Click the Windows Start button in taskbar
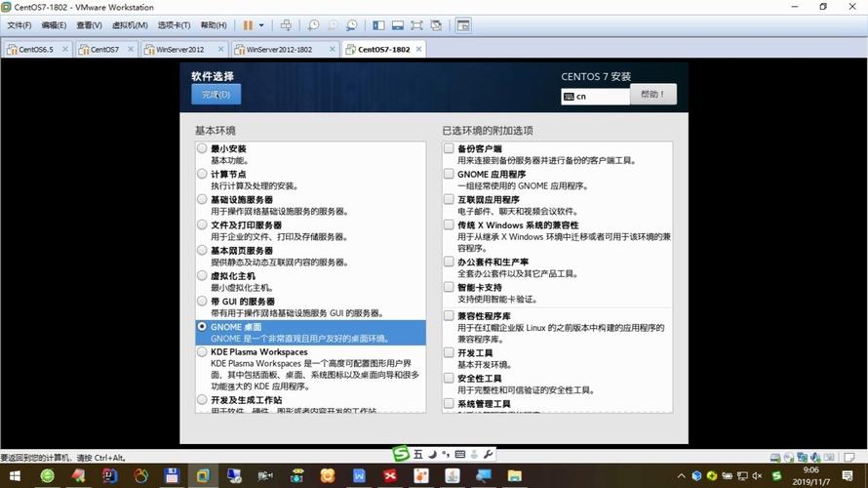868x488 pixels. [13, 475]
